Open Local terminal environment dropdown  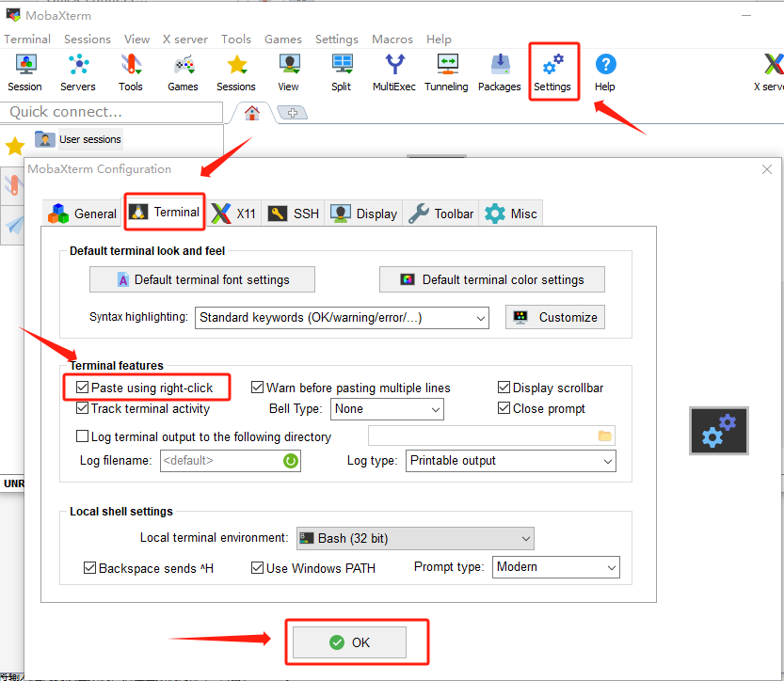[x=415, y=538]
